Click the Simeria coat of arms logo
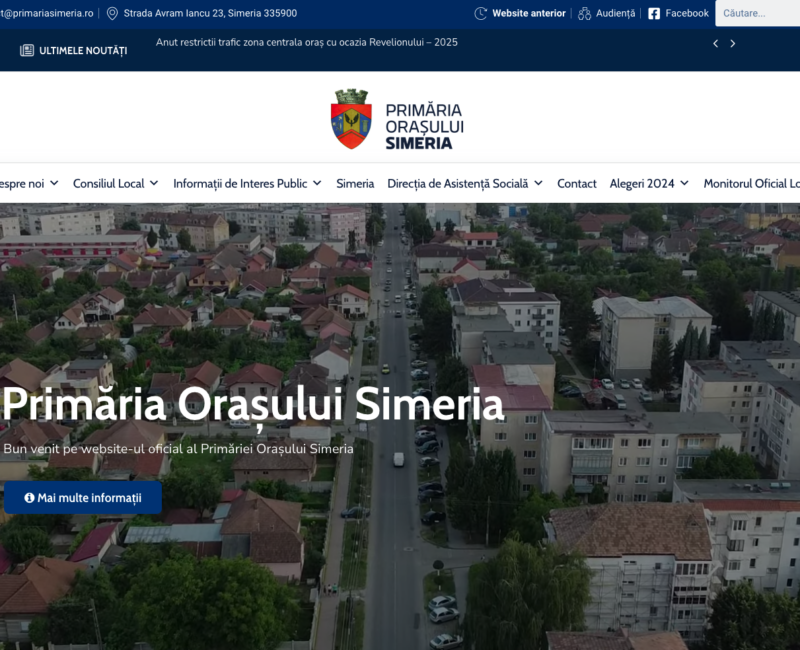 point(351,119)
